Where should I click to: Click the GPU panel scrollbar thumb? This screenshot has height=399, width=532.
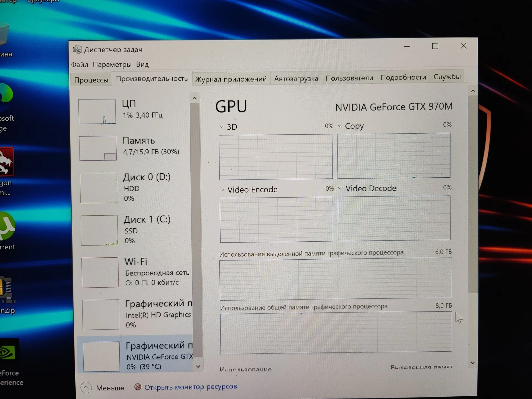coord(473,195)
